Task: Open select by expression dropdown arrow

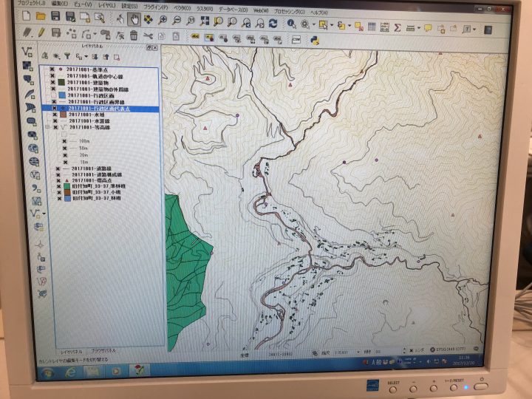Action: tap(349, 26)
